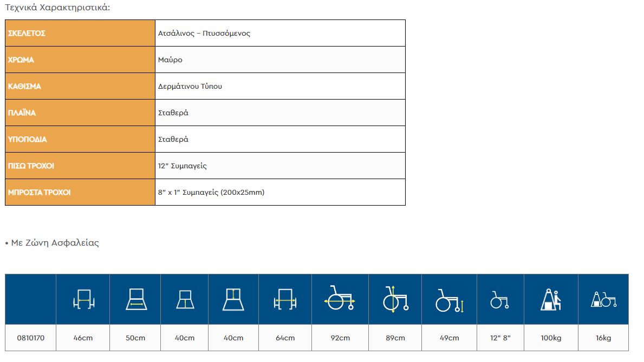Image resolution: width=644 pixels, height=362 pixels.
Task: Click the 89cm value cell
Action: tap(395, 338)
